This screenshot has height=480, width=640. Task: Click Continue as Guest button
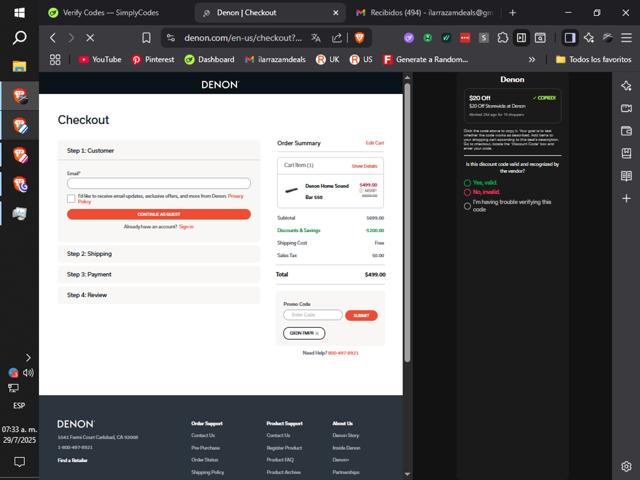click(159, 214)
